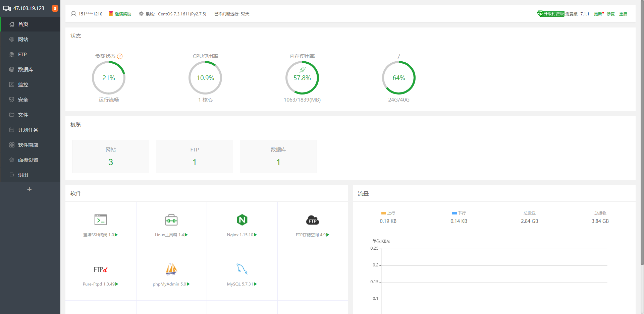Click the user avatar icon in header

coord(73,14)
